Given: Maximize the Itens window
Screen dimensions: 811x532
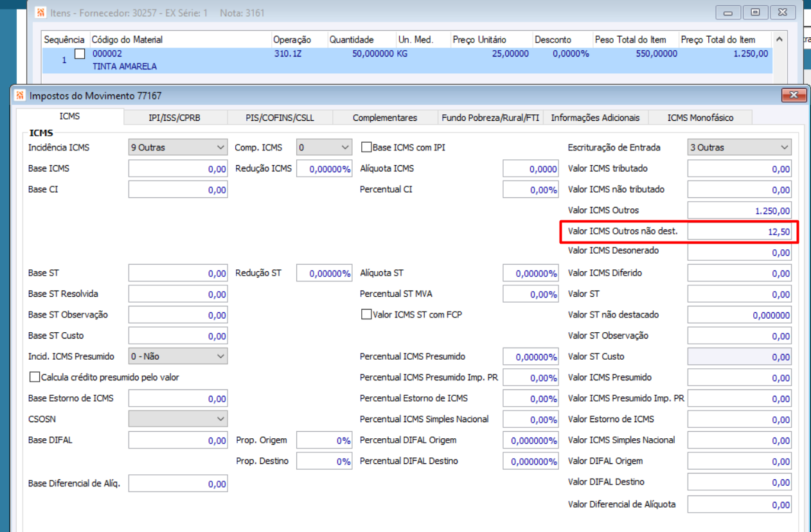Looking at the screenshot, I should click(756, 12).
